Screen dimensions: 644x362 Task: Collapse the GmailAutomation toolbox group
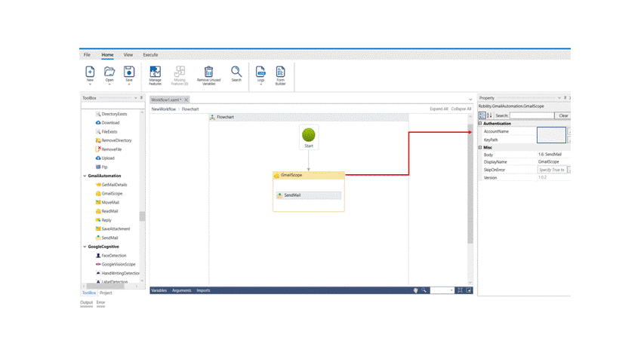click(x=85, y=176)
